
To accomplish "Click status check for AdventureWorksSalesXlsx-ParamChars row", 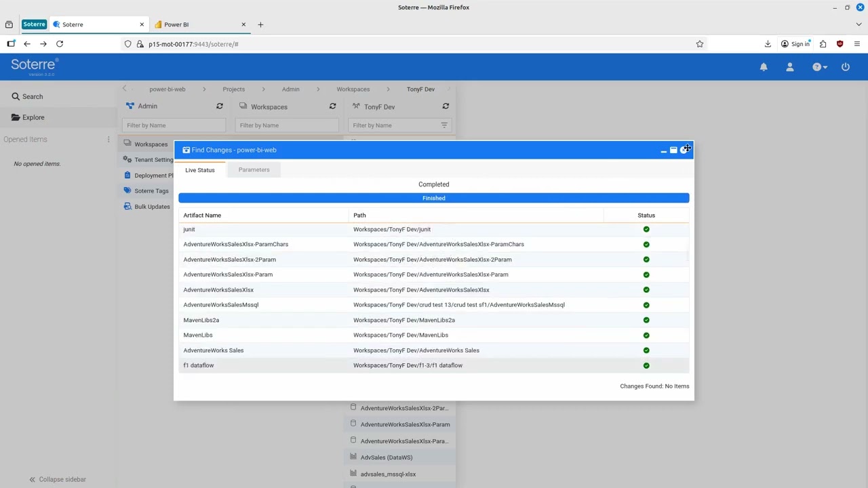I will [x=646, y=244].
